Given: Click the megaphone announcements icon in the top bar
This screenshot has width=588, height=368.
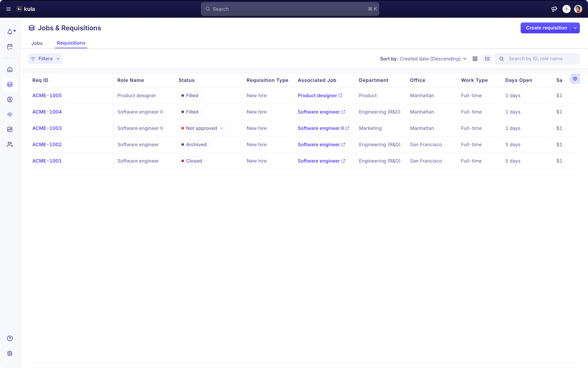Looking at the screenshot, I should tap(554, 9).
